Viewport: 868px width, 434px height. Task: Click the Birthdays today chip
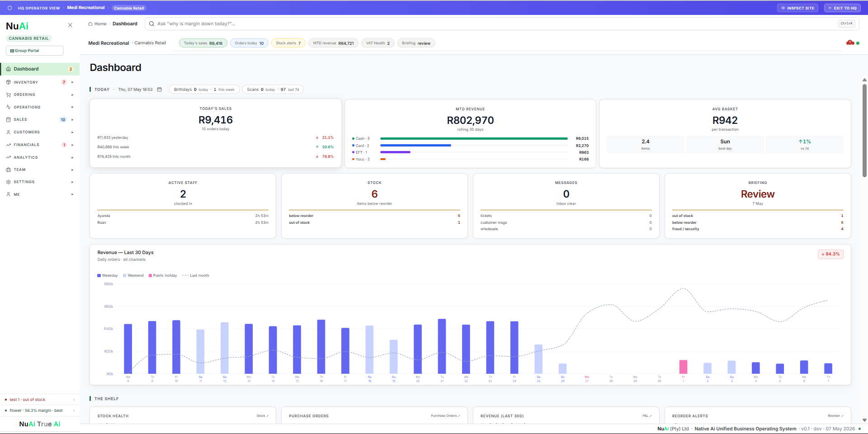[204, 90]
